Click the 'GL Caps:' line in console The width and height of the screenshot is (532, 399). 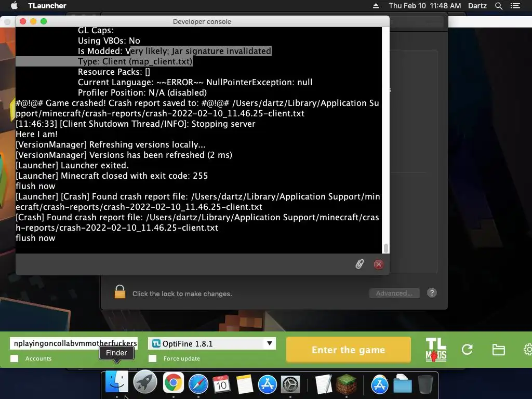point(96,31)
